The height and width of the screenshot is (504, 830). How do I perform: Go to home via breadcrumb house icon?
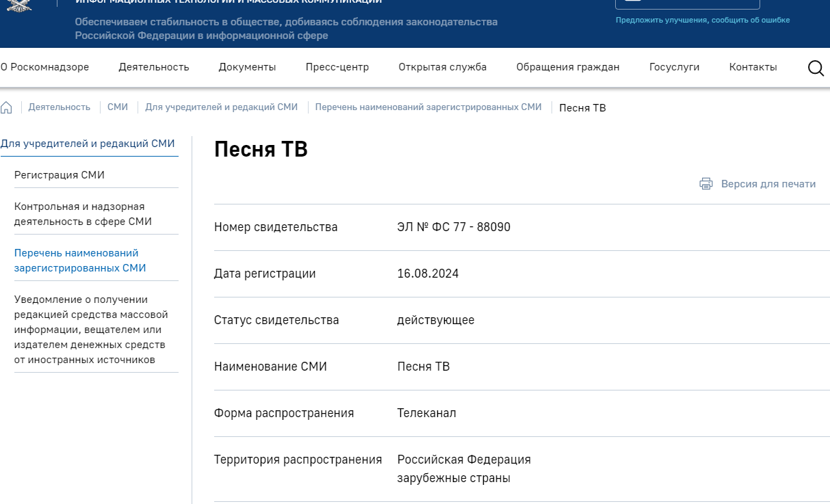point(6,107)
